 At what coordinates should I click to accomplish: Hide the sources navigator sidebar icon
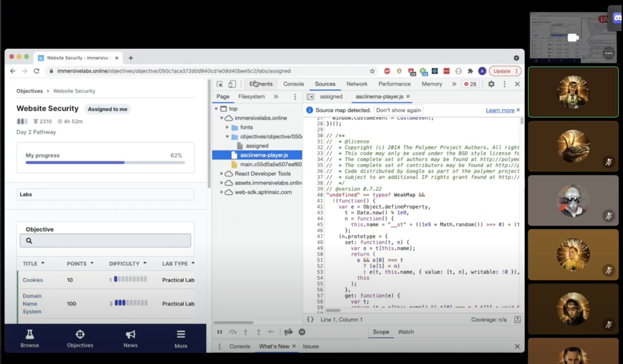tap(310, 97)
